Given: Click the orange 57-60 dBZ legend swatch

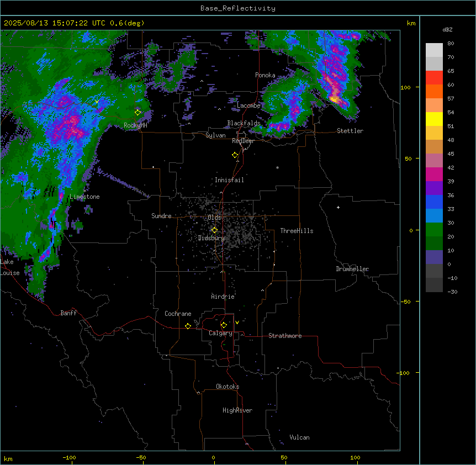Looking at the screenshot, I should 434,91.
